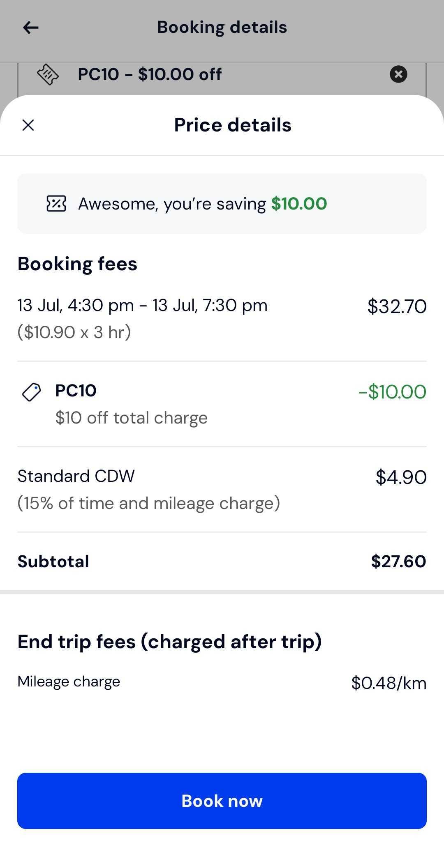Remove the PC10 promo code with the X icon
Image resolution: width=444 pixels, height=868 pixels.
398,74
